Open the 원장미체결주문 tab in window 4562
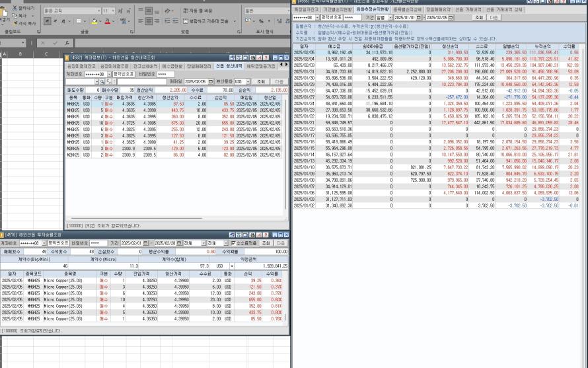Screen dimensions: 588x368 point(114,66)
